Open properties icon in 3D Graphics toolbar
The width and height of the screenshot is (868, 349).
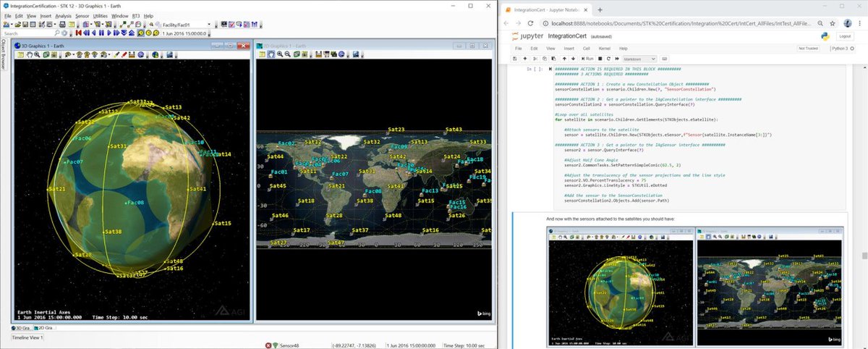coord(20,54)
